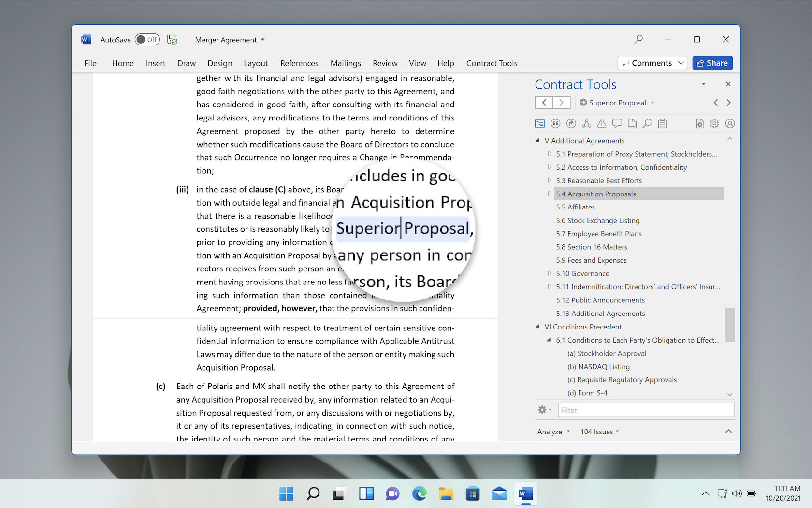Open the outline view icon in Contract Tools
Screen dimensions: 812x508
click(540, 123)
